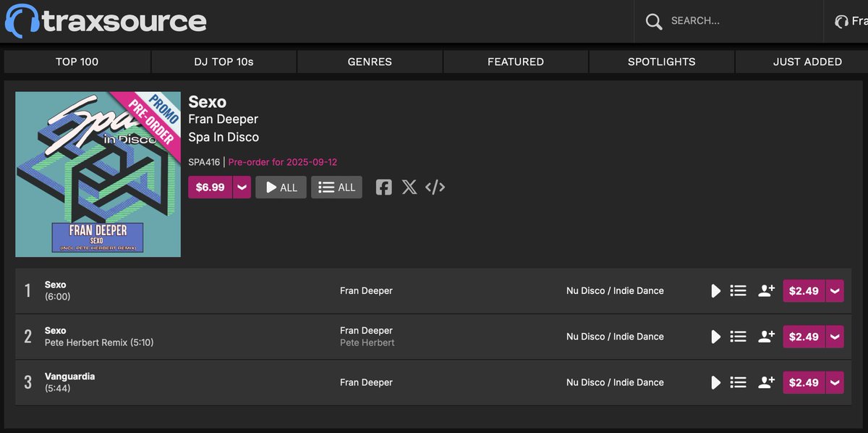Screen dimensions: 868x433
Task: Click the Sexo release title heading
Action: (x=207, y=101)
